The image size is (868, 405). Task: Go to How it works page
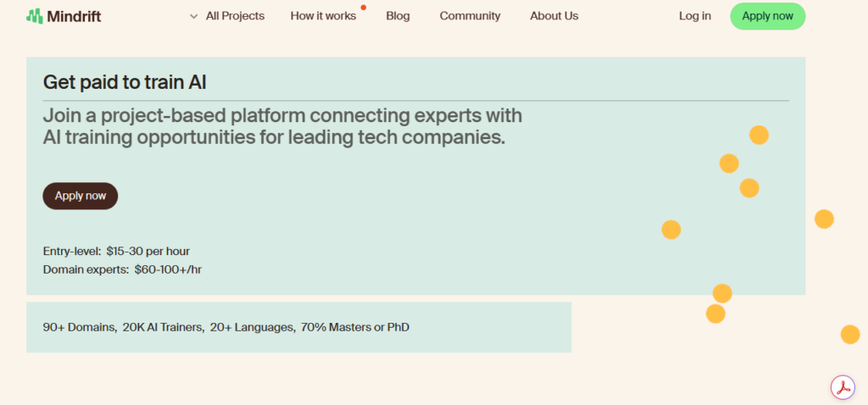[323, 16]
